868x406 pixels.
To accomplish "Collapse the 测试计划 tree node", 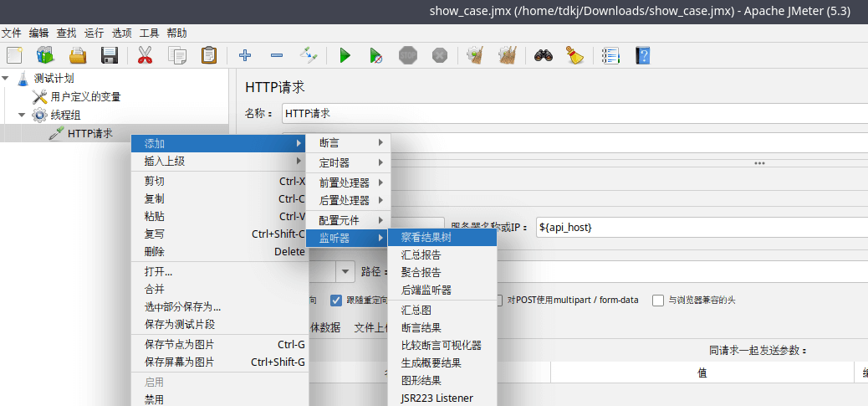I will click(6, 79).
